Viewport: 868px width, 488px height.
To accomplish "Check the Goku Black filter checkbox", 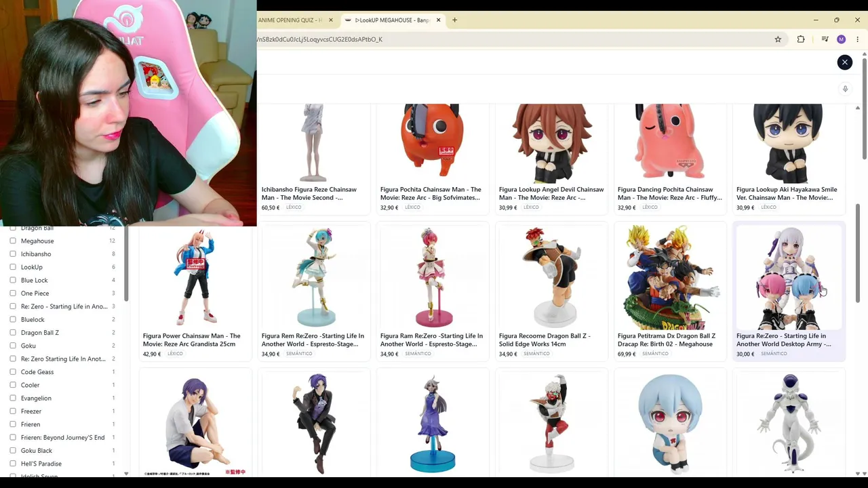I will pos(13,451).
